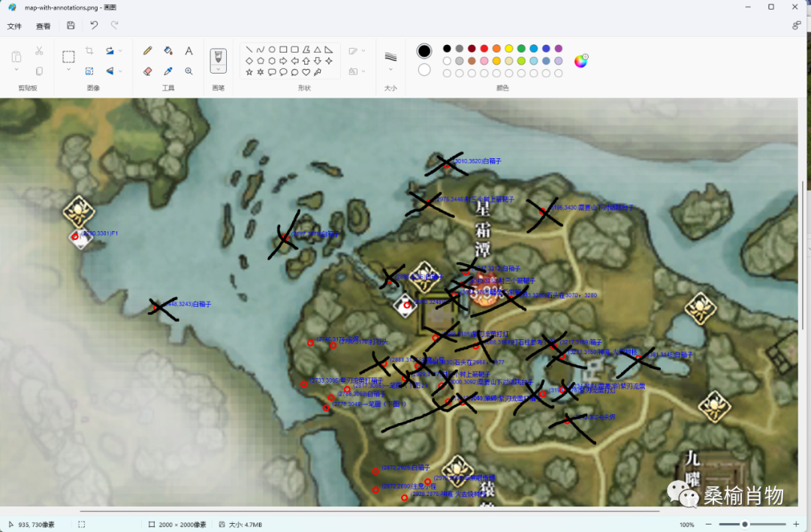Pick the red color swatch

[484, 49]
